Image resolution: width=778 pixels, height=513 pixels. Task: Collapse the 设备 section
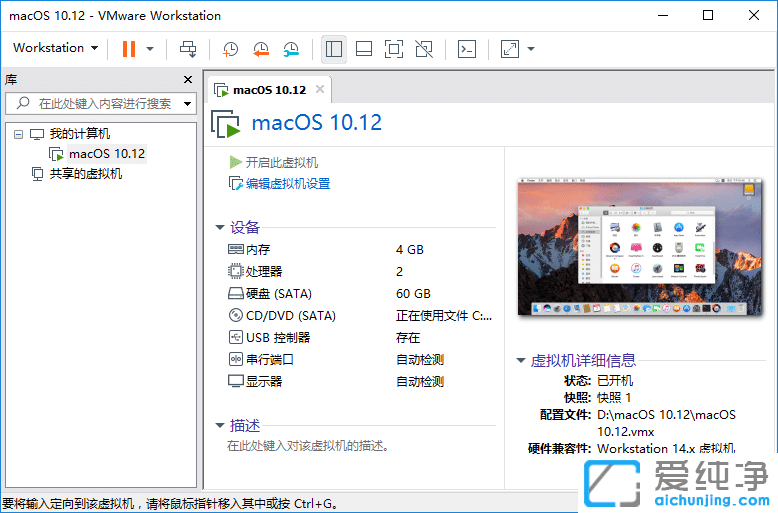pos(220,227)
